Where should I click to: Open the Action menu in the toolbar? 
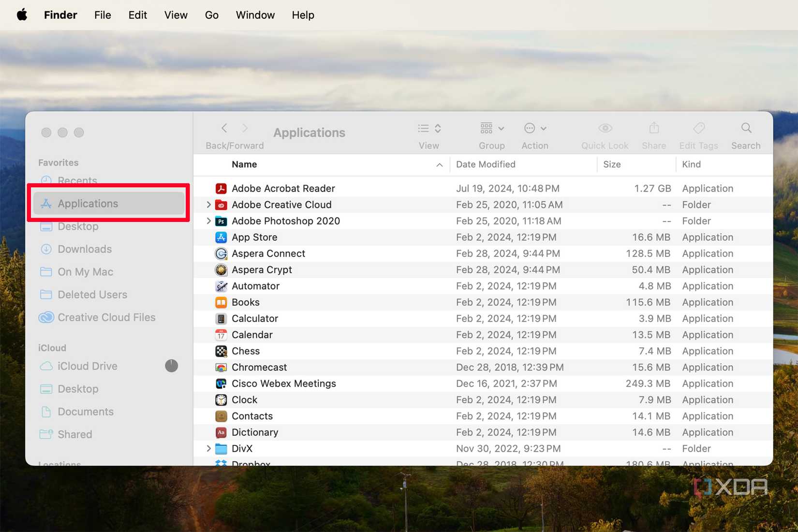pos(534,134)
